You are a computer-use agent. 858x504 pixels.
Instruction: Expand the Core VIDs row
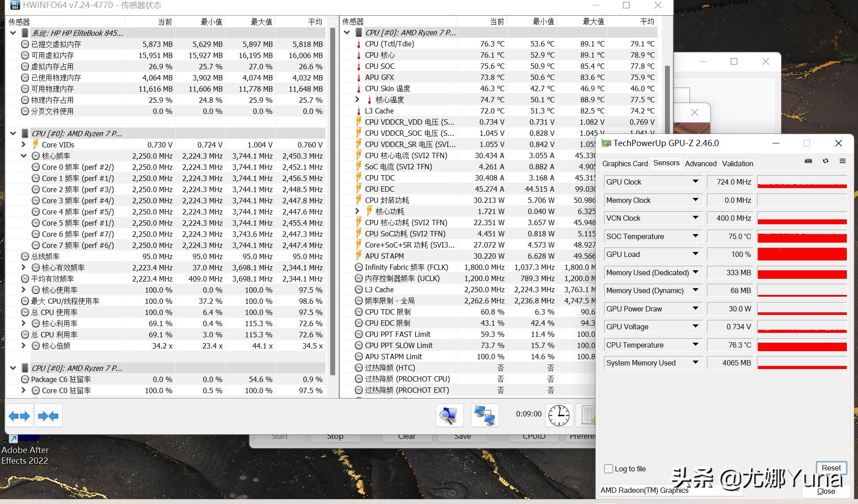pyautogui.click(x=24, y=145)
